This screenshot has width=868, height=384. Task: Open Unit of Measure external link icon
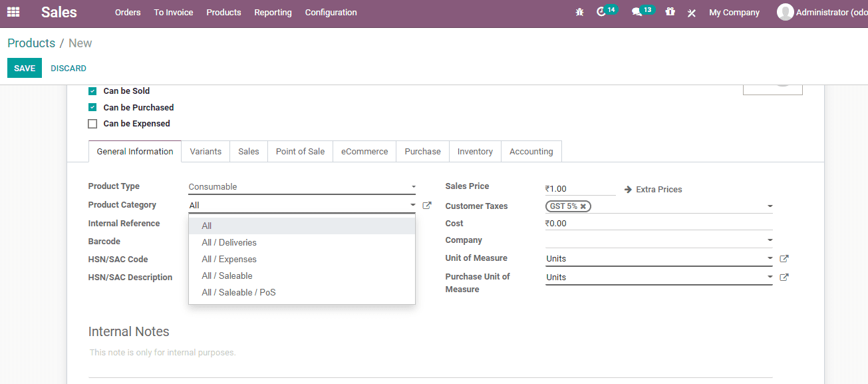tap(784, 258)
